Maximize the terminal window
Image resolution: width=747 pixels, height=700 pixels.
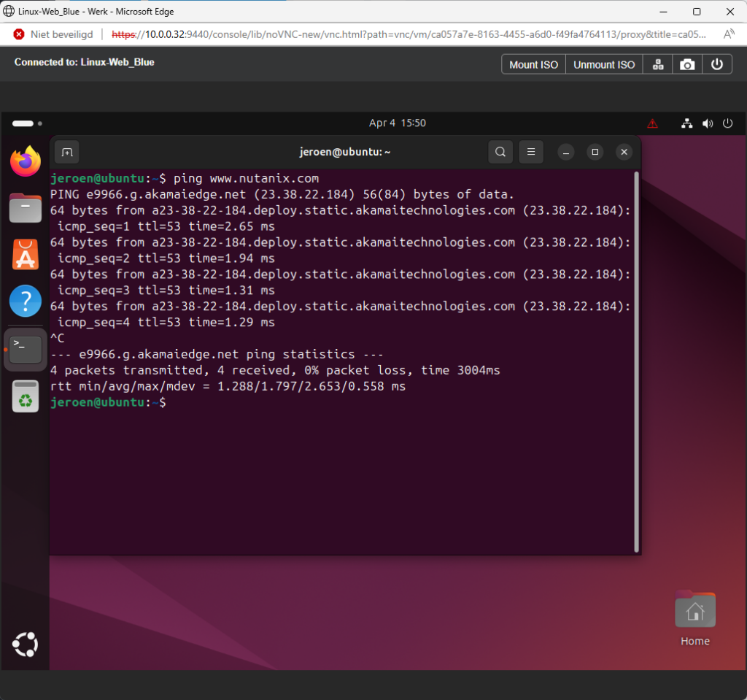[595, 152]
